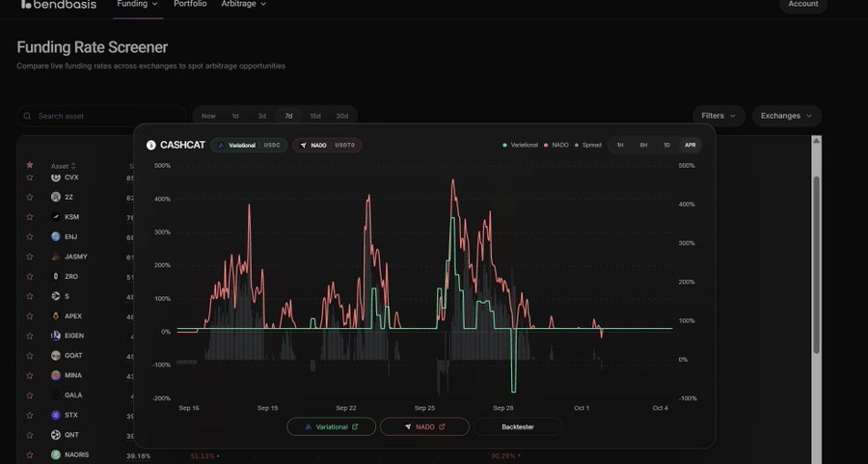Sort by Asset column
Screen dimensions: 868x464
click(x=63, y=166)
